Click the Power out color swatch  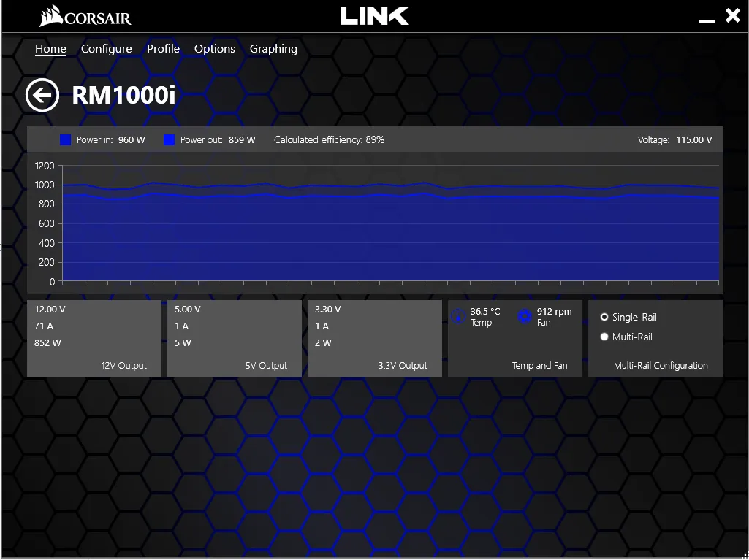[x=169, y=140]
